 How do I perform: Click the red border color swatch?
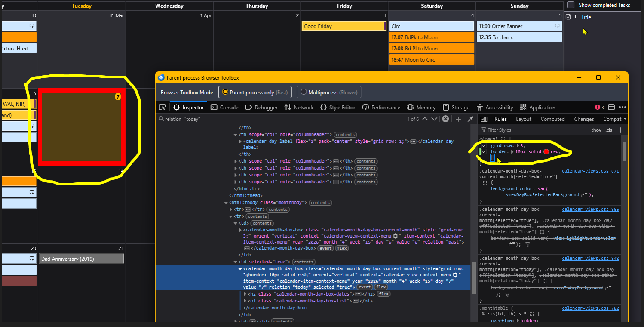click(546, 152)
